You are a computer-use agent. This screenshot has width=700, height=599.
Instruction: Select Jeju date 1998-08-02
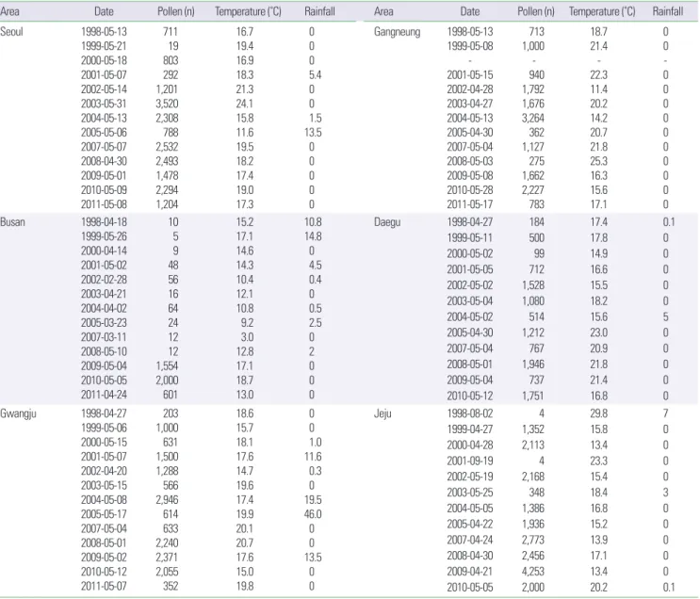tap(470, 413)
